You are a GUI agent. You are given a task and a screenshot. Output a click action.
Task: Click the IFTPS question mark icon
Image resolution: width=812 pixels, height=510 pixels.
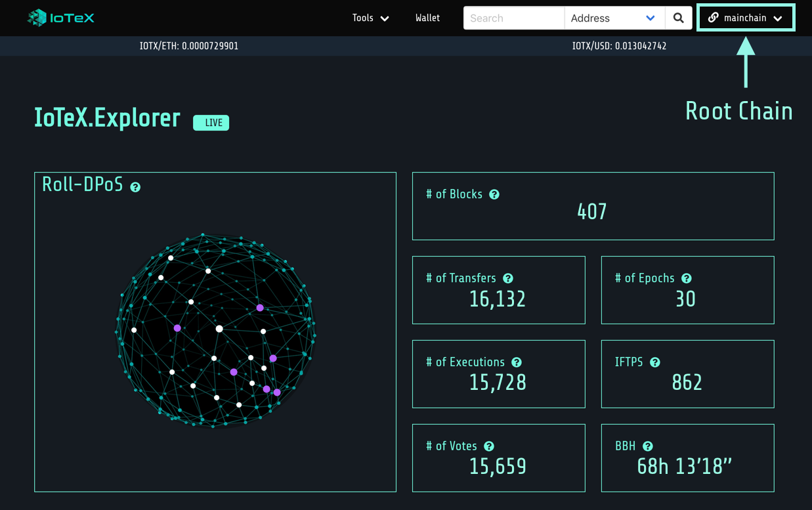[x=654, y=362]
